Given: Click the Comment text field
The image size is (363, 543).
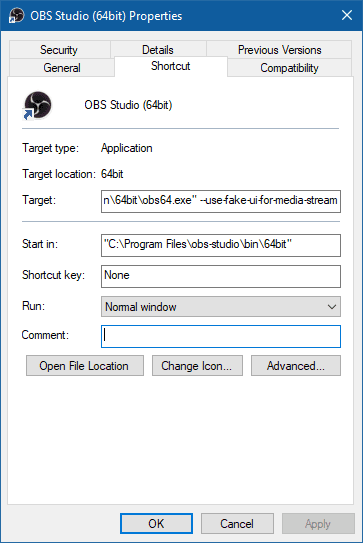Looking at the screenshot, I should click(221, 336).
